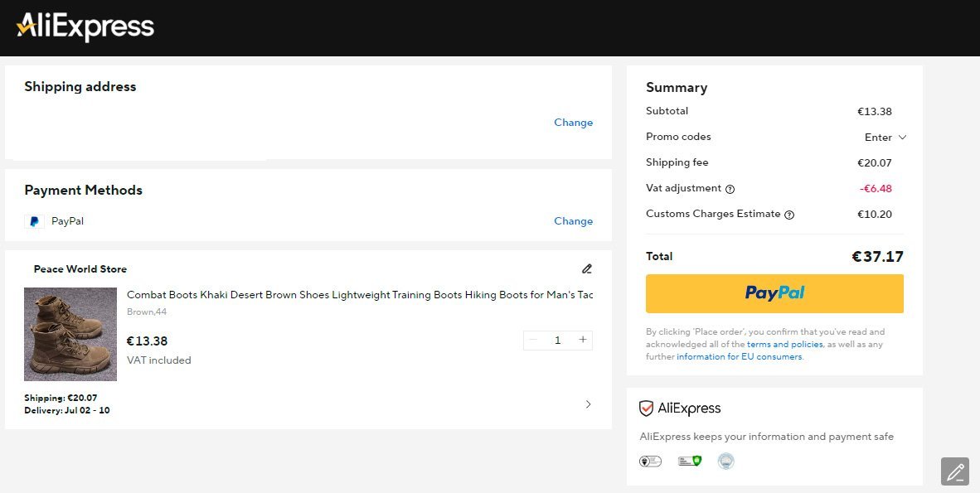Screen dimensions: 980x493
Task: Pay with the yellow PayPal button
Action: point(774,293)
